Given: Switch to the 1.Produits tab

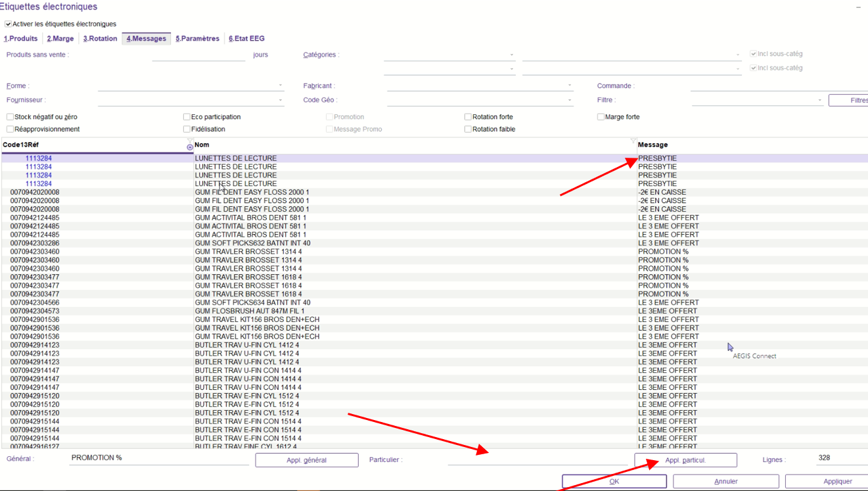Looking at the screenshot, I should click(x=21, y=39).
